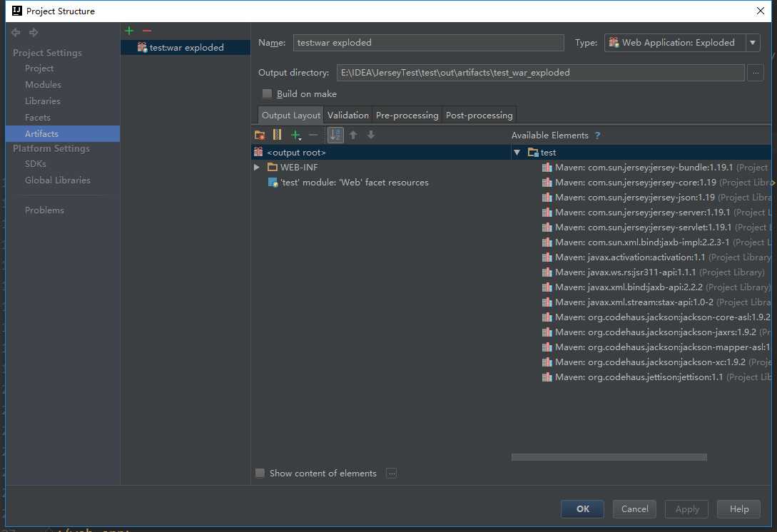This screenshot has height=532, width=777.
Task: Open the Post-processing tab
Action: coord(479,115)
